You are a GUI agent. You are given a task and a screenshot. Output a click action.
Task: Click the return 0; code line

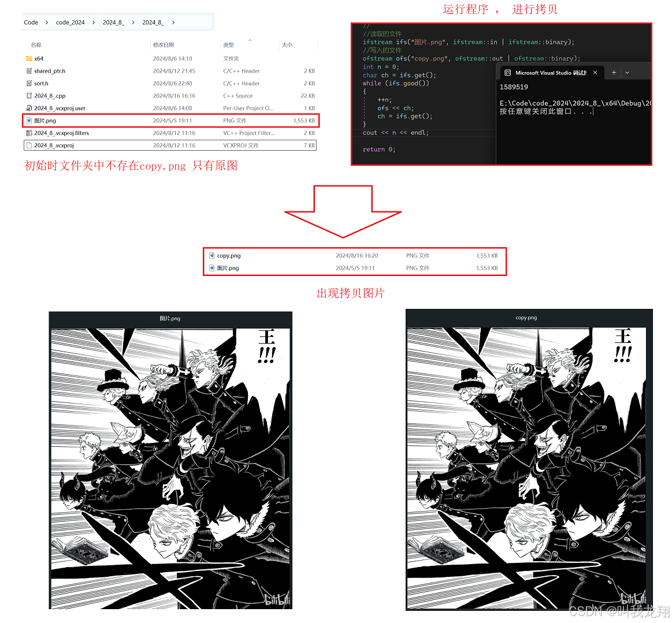[379, 150]
